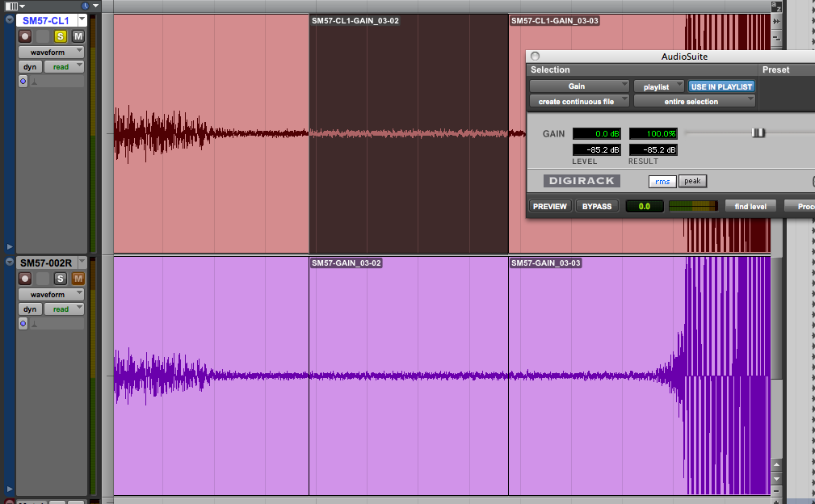The height and width of the screenshot is (504, 815).
Task: Click the GAIN '0.0 dB' value field
Action: (x=597, y=133)
